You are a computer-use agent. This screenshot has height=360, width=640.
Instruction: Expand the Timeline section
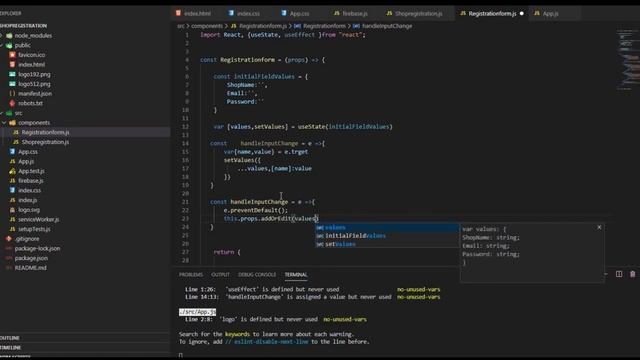[11, 348]
